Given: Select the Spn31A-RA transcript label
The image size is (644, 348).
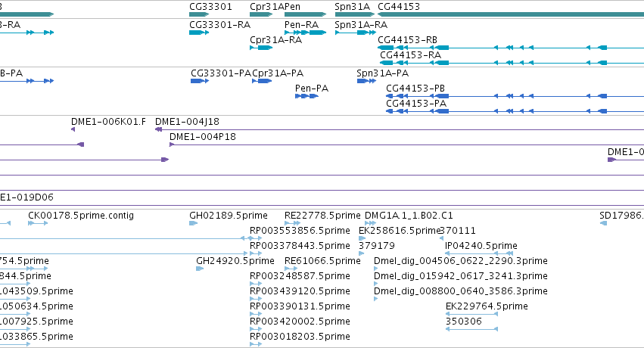Looking at the screenshot, I should [x=361, y=25].
